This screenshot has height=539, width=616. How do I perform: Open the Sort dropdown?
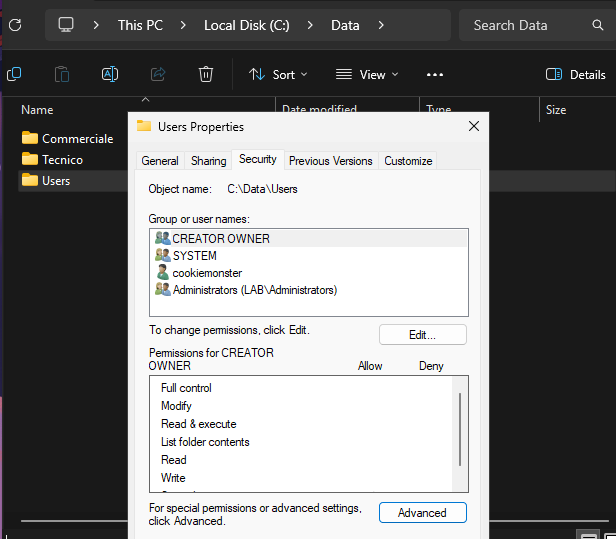pos(277,74)
